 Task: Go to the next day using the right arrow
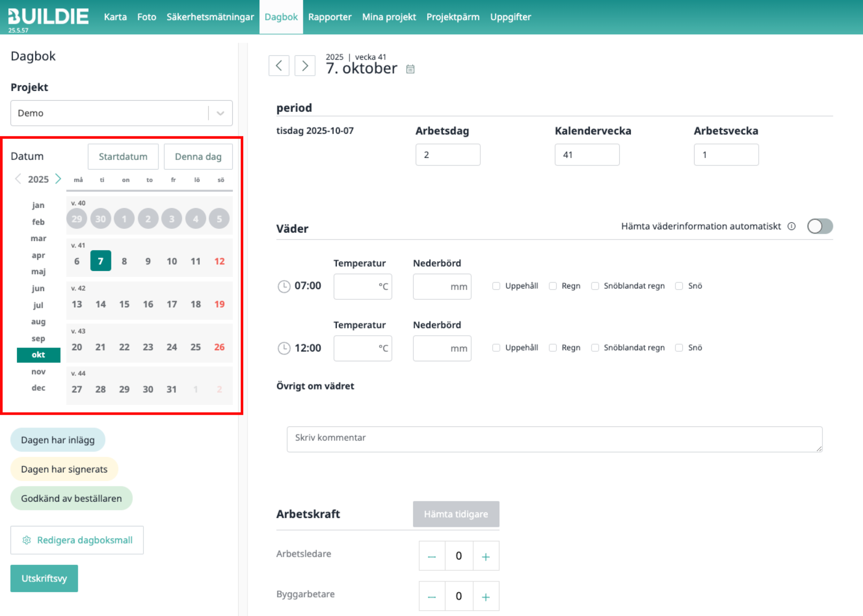coord(305,66)
